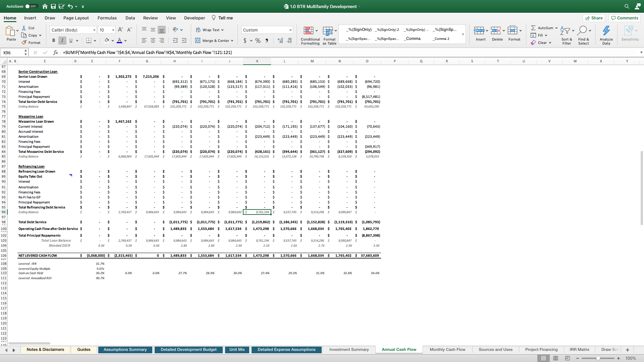
Task: Click the zoom slider handle
Action: (x=598, y=358)
